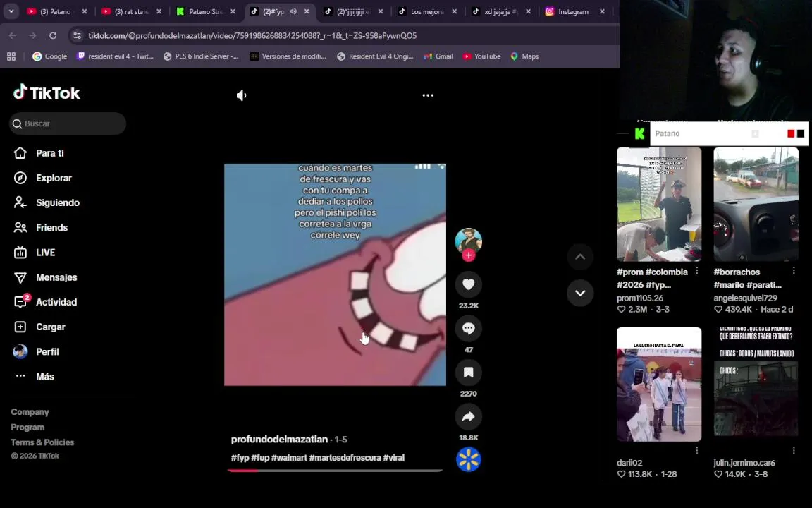Viewport: 812px width, 508px height.
Task: Open comments with speech bubble icon
Action: pyautogui.click(x=468, y=328)
